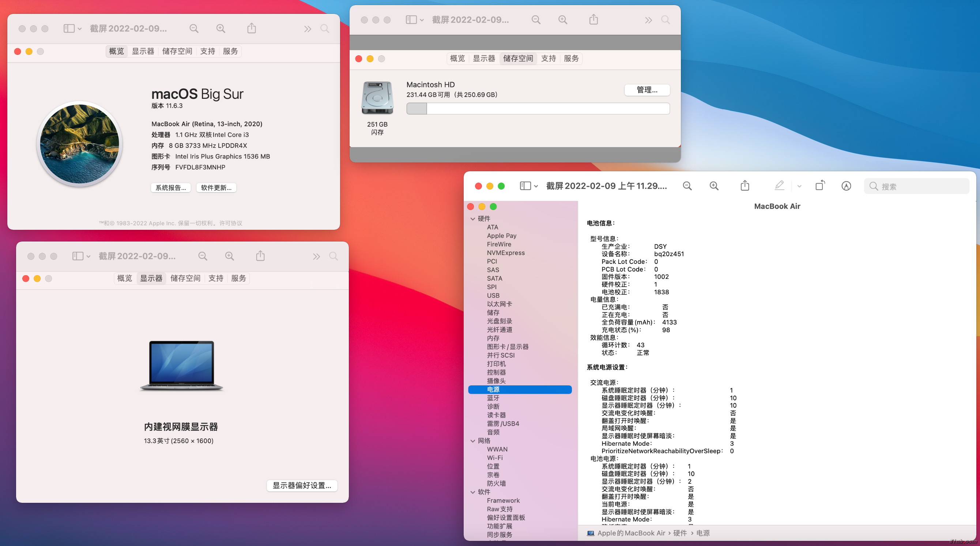Screen dimensions: 980x546
Task: Click Macintosh HD storage usage bar
Action: coord(538,109)
